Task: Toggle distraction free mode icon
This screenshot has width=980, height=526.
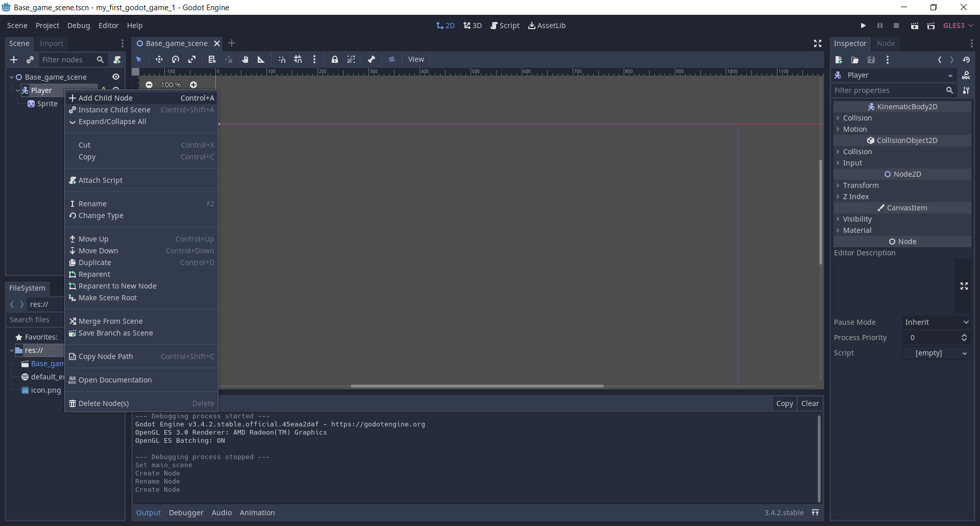Action: click(x=818, y=43)
